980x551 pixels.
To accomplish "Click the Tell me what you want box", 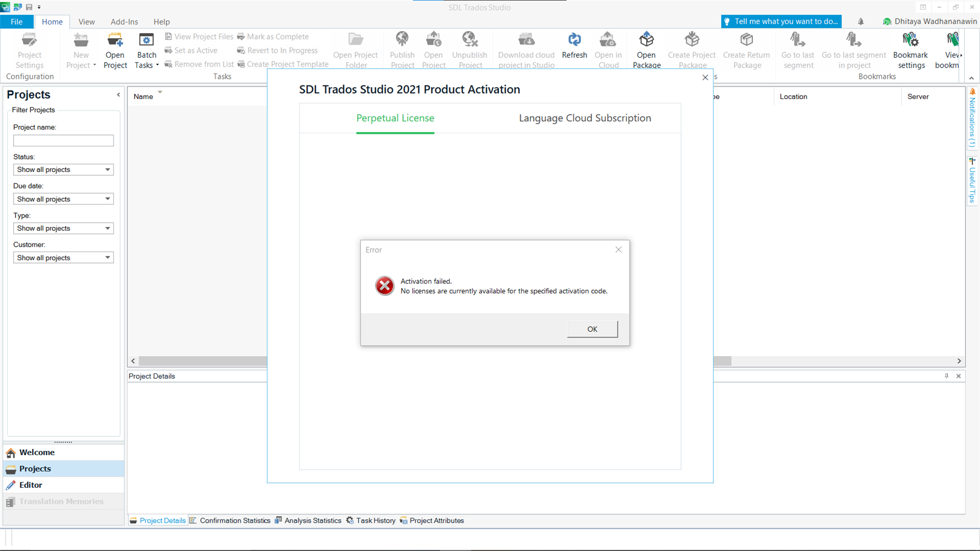I will [x=781, y=21].
